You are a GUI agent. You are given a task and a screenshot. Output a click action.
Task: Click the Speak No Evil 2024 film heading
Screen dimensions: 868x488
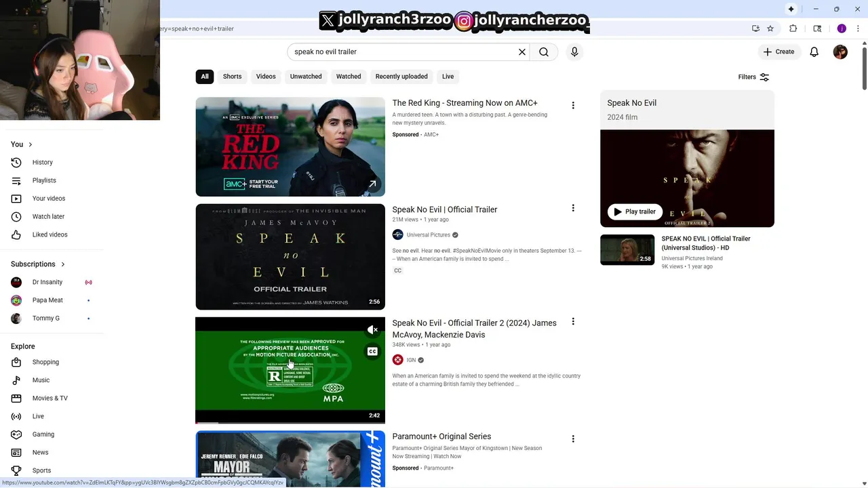(x=631, y=103)
